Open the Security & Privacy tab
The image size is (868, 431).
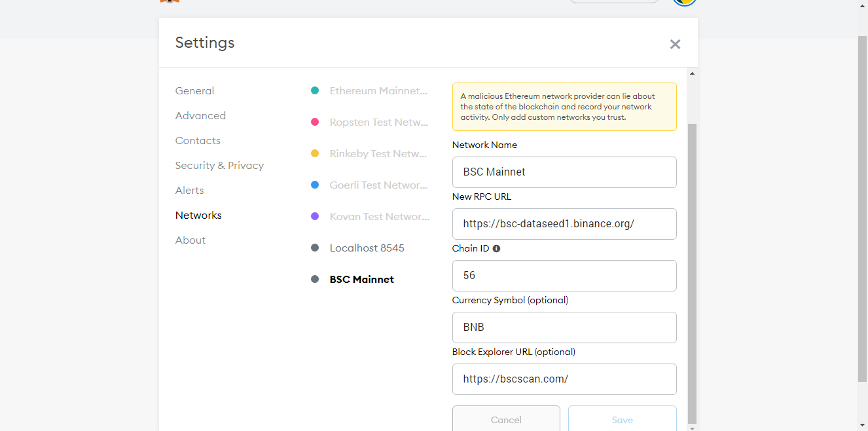(x=219, y=166)
